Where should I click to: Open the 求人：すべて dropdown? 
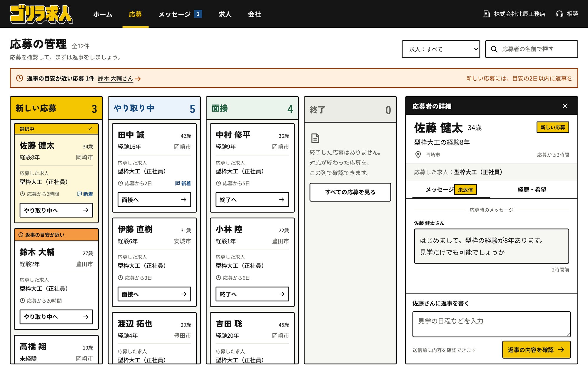click(x=441, y=49)
